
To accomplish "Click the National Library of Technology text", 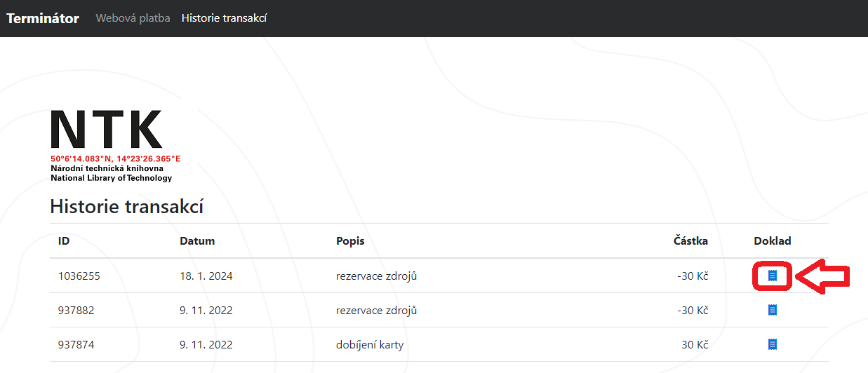I will point(111,178).
